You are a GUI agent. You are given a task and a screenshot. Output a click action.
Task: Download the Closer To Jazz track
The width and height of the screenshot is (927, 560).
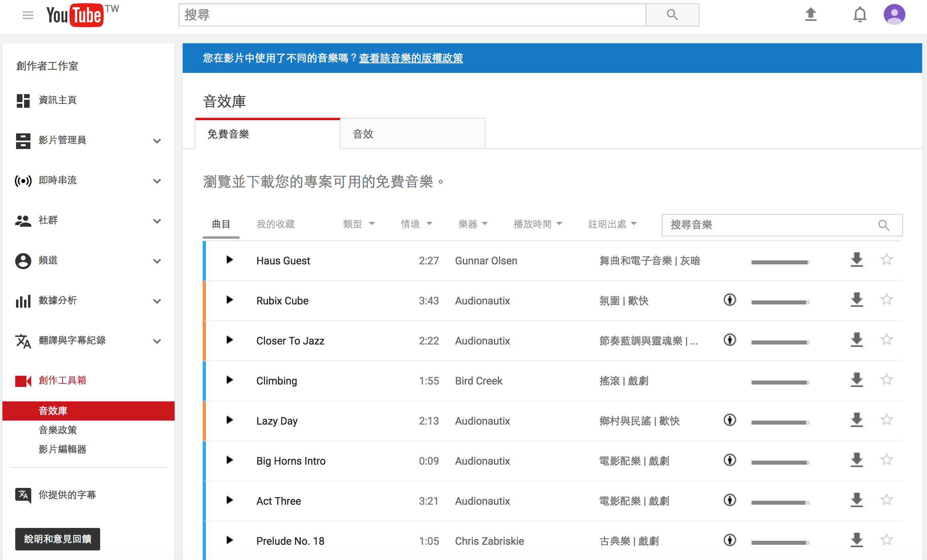click(x=857, y=340)
